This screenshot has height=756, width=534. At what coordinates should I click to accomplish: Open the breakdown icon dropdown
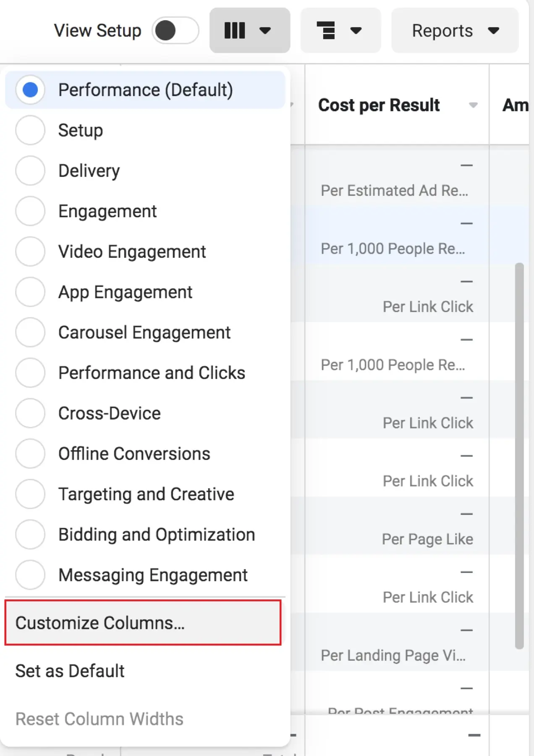[340, 30]
